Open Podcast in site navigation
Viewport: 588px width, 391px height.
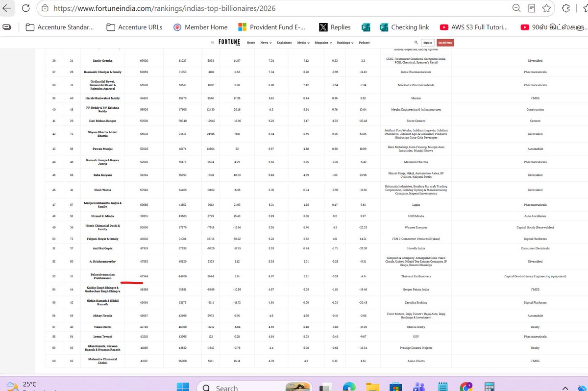(x=364, y=43)
